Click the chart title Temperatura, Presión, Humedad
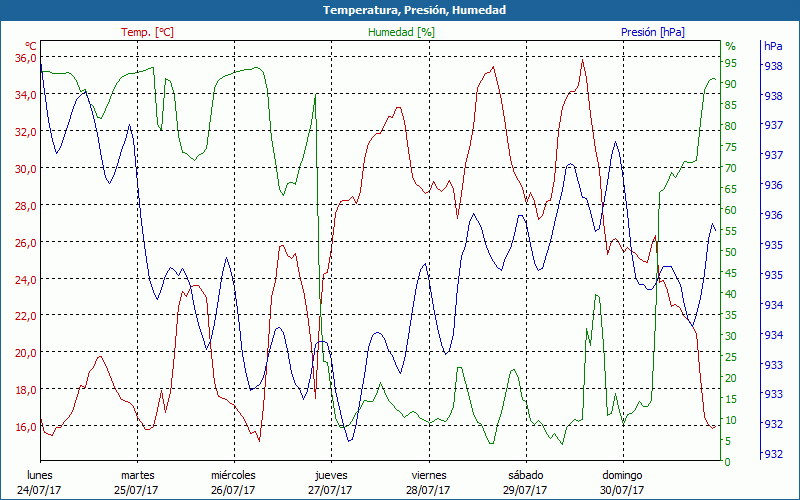 [400, 10]
